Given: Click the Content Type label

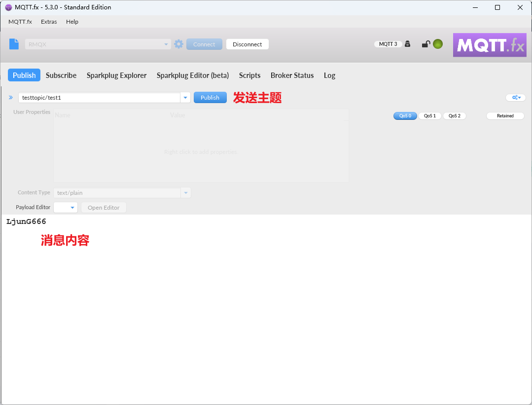Looking at the screenshot, I should click(34, 192).
